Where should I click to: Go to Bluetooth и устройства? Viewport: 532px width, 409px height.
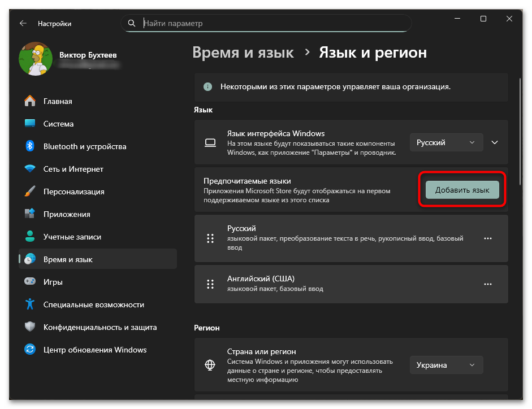tap(98, 146)
